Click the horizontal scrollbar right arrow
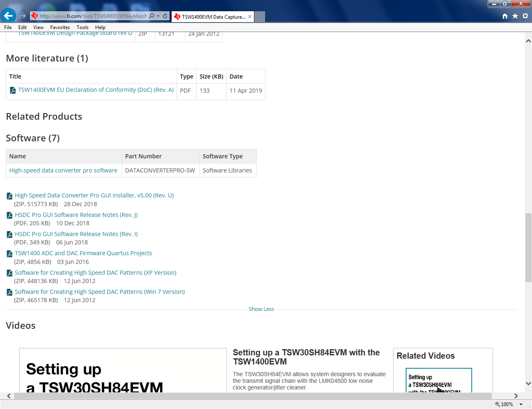The width and height of the screenshot is (532, 409). tap(516, 396)
